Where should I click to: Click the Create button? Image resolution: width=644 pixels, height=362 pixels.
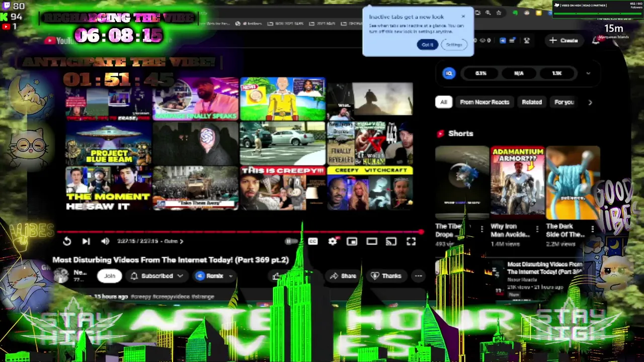click(x=563, y=40)
